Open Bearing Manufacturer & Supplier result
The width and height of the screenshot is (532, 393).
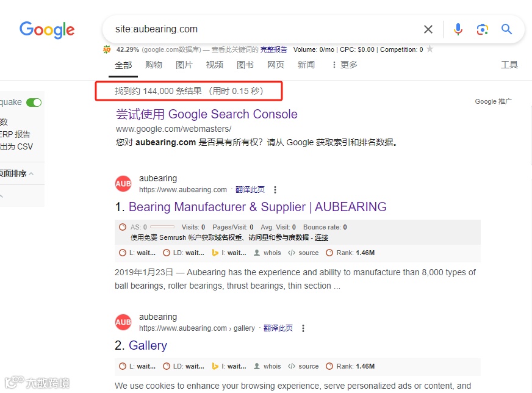[x=257, y=207]
